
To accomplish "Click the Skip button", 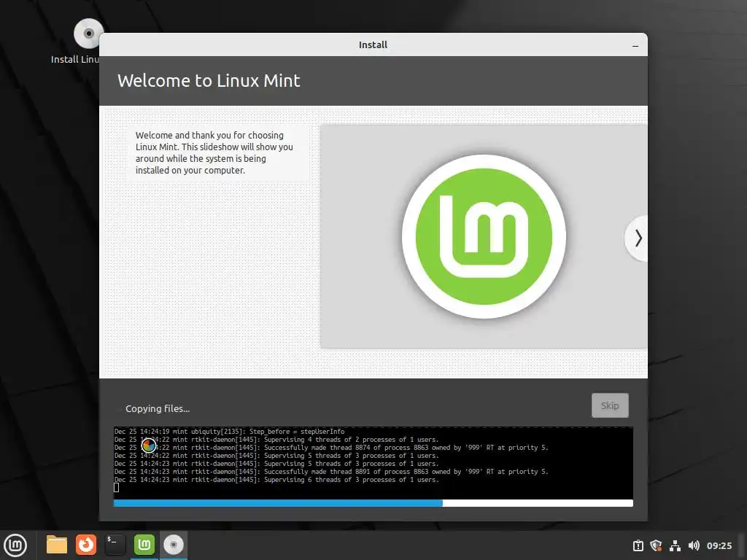I will point(610,405).
